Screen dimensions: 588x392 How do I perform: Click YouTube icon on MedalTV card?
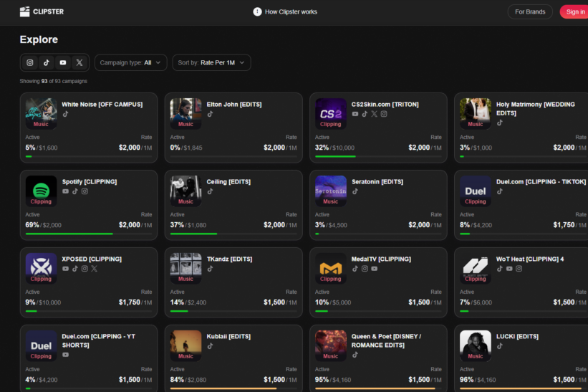(375, 269)
